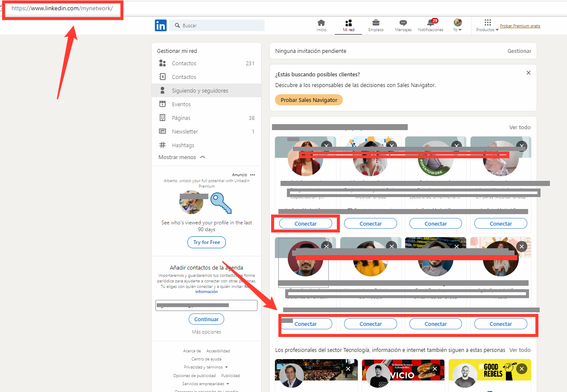
Task: Open Opciones de publicidad footer link
Action: point(194,376)
